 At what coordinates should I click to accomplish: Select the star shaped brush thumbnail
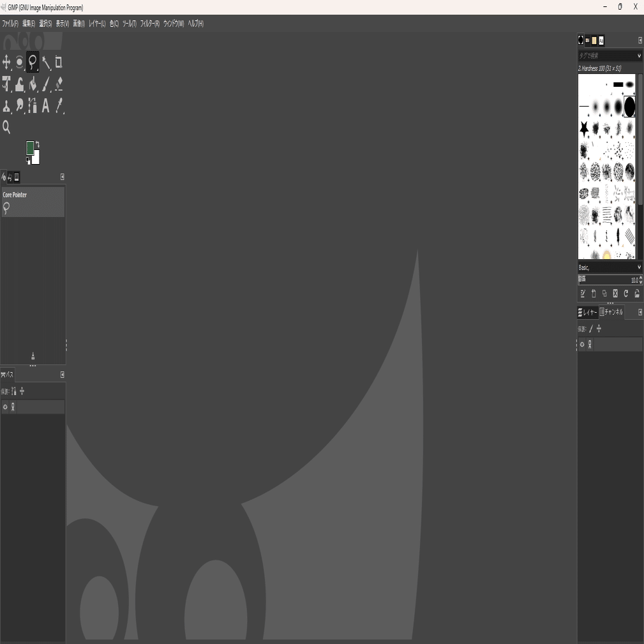[583, 128]
